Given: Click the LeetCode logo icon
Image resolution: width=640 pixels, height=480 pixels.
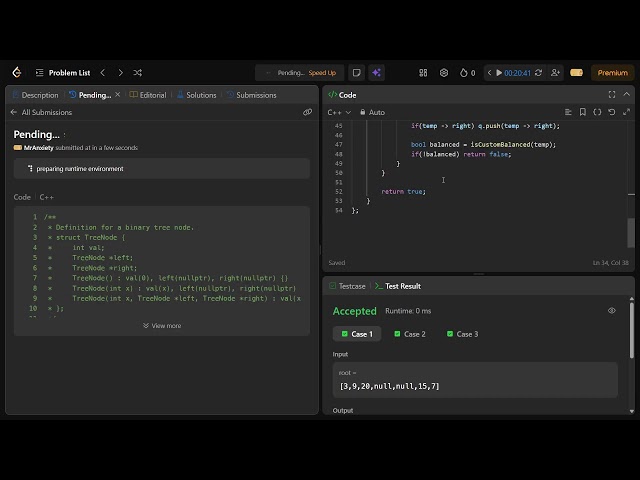Looking at the screenshot, I should pos(17,72).
